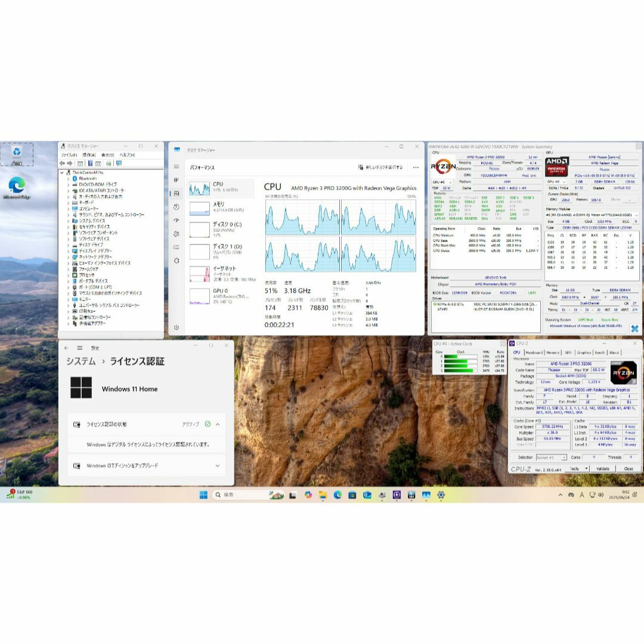Expand the キーボード node in Device Manager
Viewport: 644px width, 644px height.
[68, 203]
